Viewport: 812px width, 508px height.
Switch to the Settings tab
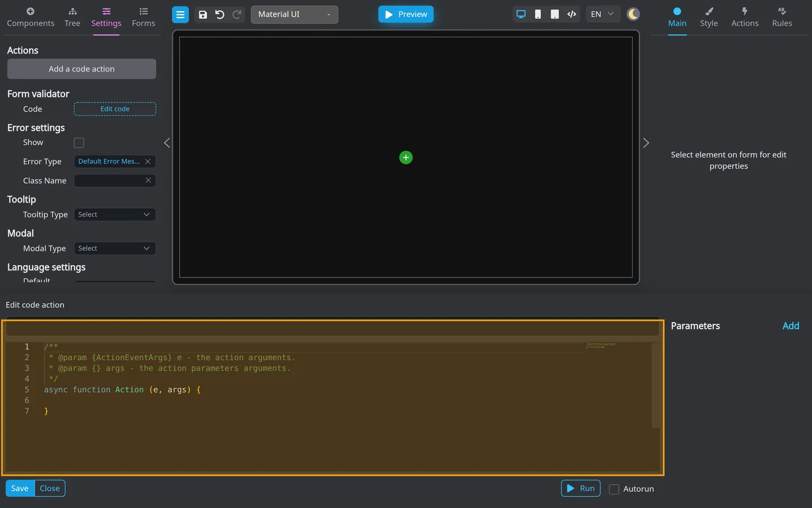tap(106, 17)
